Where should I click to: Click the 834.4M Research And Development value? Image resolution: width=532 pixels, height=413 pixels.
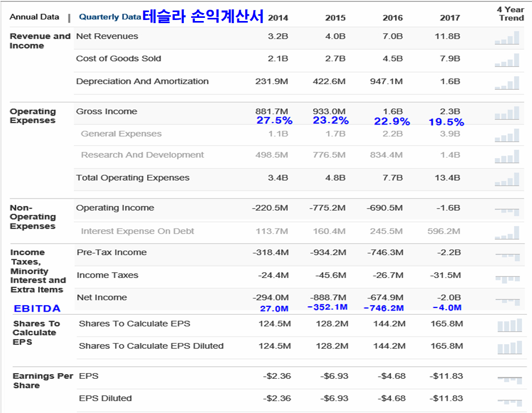point(387,155)
